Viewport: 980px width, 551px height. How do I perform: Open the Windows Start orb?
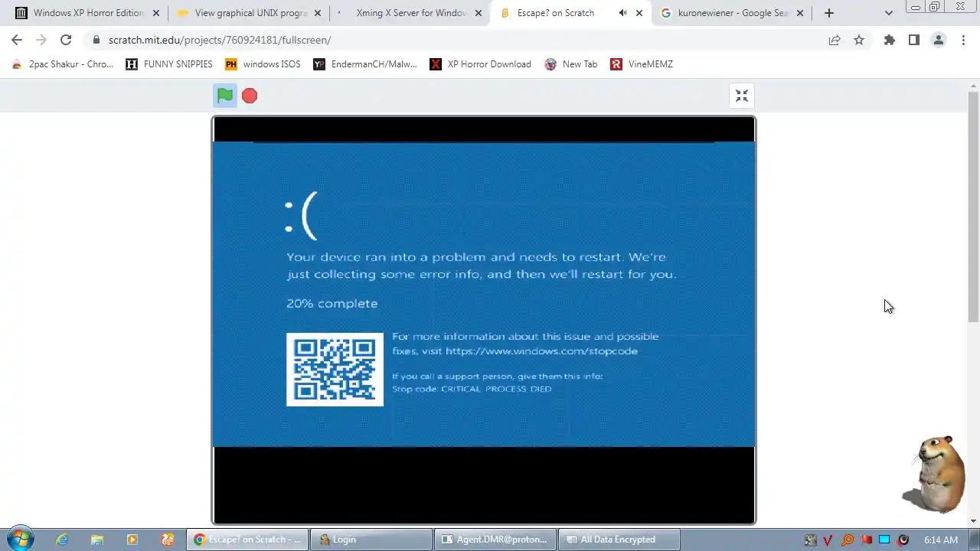(x=21, y=540)
